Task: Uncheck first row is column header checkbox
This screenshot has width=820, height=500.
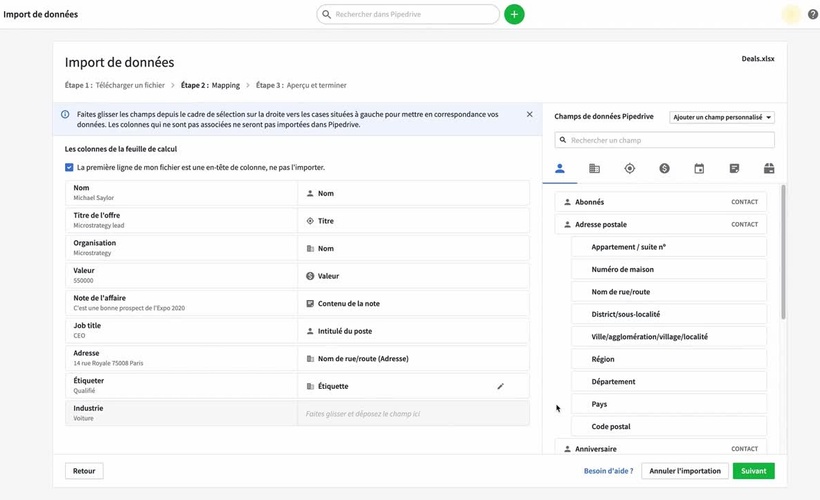Action: (x=69, y=167)
